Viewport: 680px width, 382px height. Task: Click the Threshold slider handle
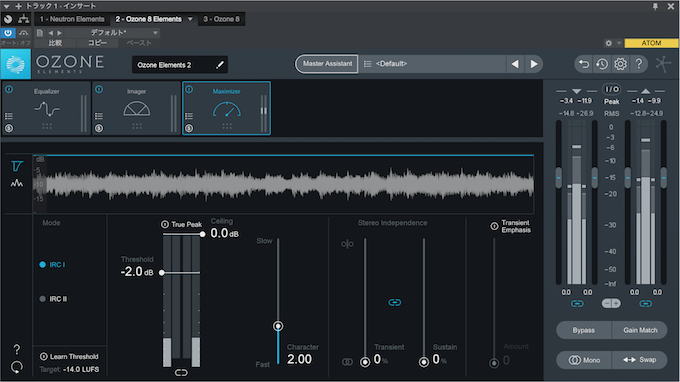(162, 273)
